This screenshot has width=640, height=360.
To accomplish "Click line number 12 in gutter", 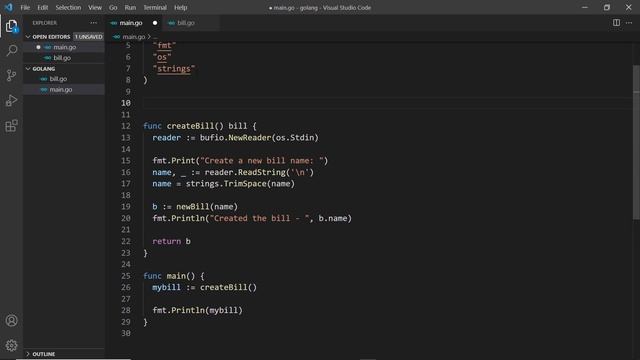I will (x=126, y=126).
